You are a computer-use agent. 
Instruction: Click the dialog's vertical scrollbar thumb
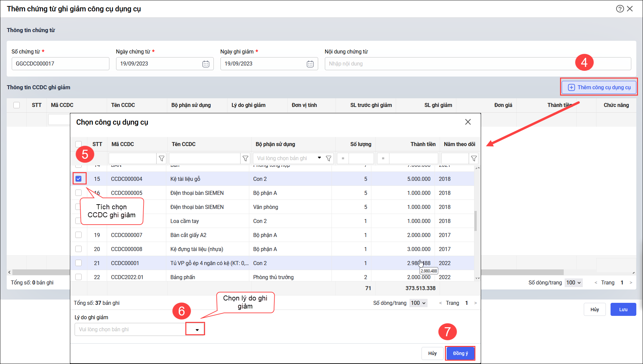[475, 221]
